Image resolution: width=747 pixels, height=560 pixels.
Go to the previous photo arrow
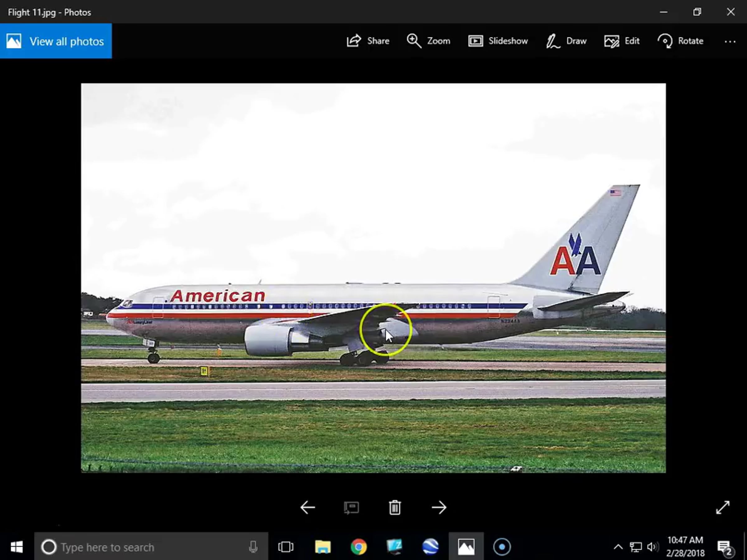click(307, 507)
